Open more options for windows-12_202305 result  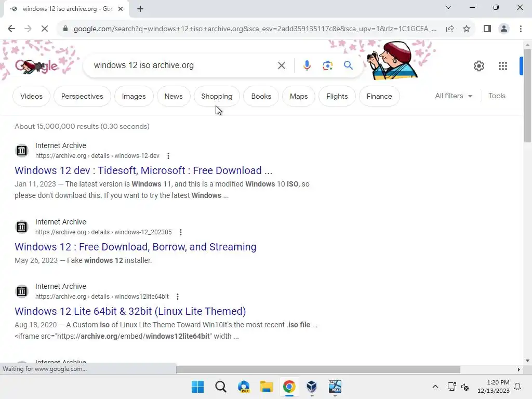(x=180, y=232)
